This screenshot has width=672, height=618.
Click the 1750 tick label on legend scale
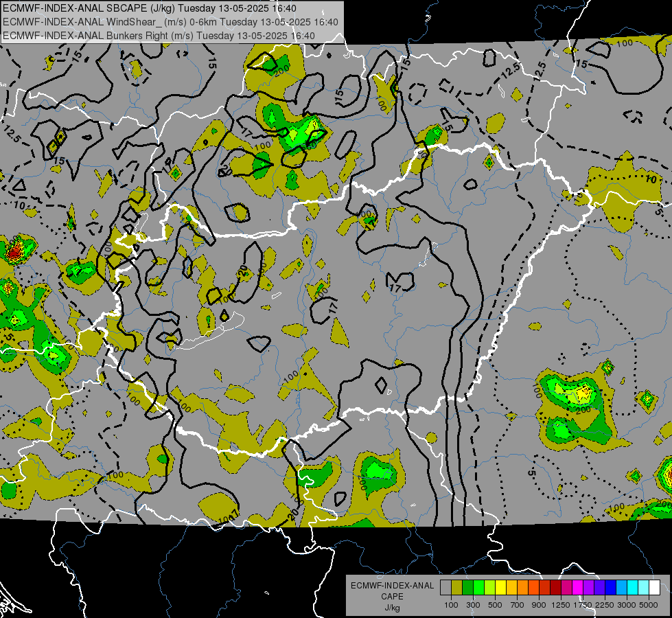[583, 605]
